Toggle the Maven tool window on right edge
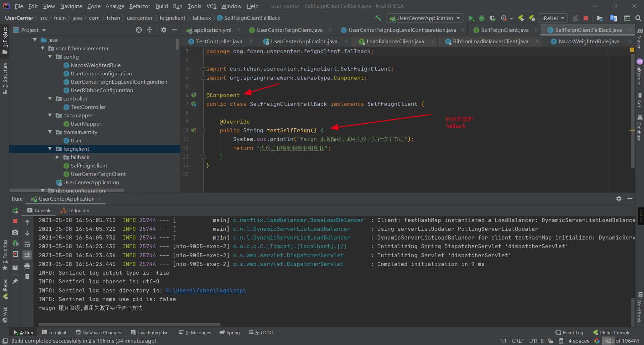 point(640,40)
